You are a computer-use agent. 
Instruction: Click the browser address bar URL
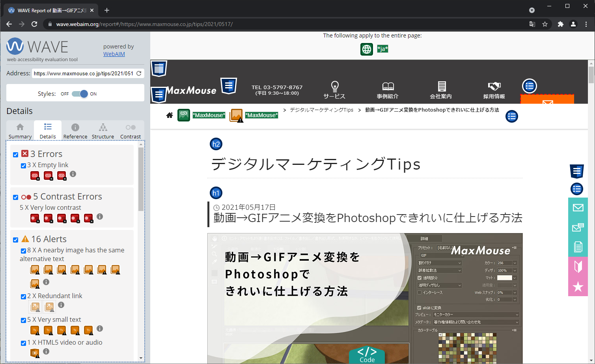144,24
